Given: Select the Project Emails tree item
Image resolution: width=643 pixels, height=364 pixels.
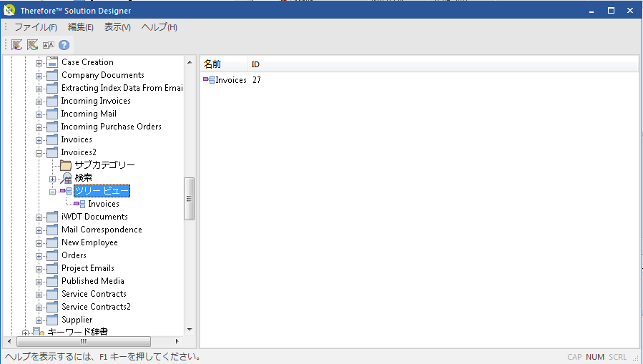Looking at the screenshot, I should [x=88, y=268].
